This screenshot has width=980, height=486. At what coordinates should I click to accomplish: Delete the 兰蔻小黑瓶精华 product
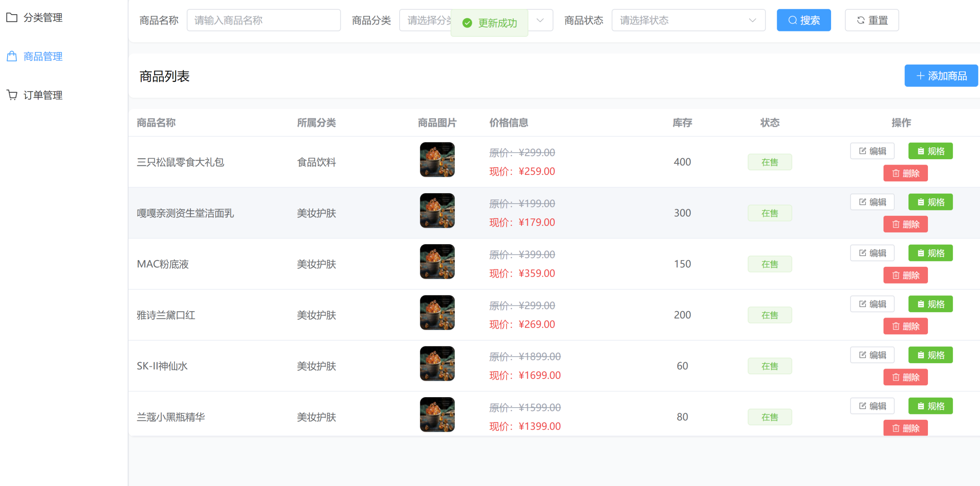tap(905, 428)
